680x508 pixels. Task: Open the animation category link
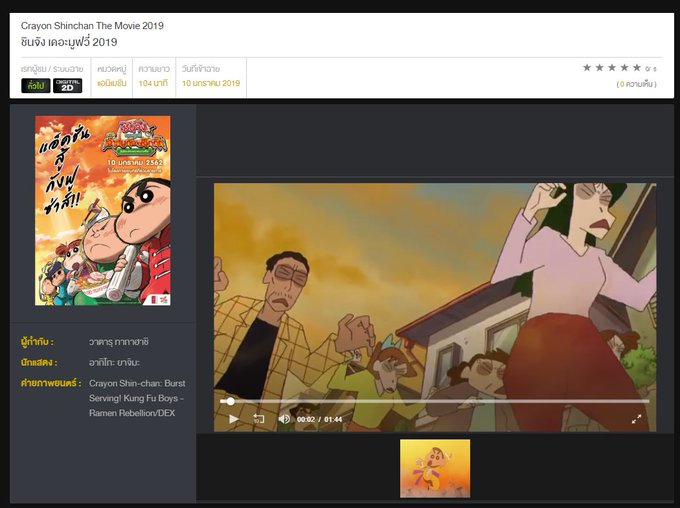tap(111, 83)
